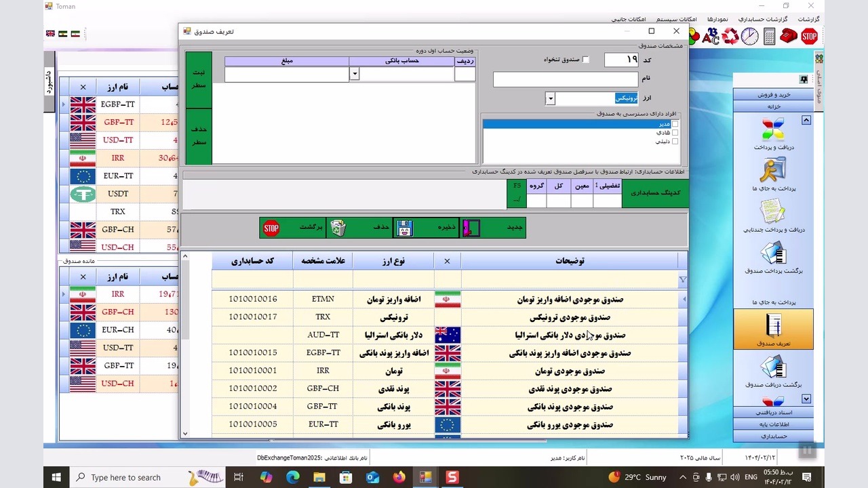
Task: Click the حذف سطر button
Action: (x=199, y=136)
